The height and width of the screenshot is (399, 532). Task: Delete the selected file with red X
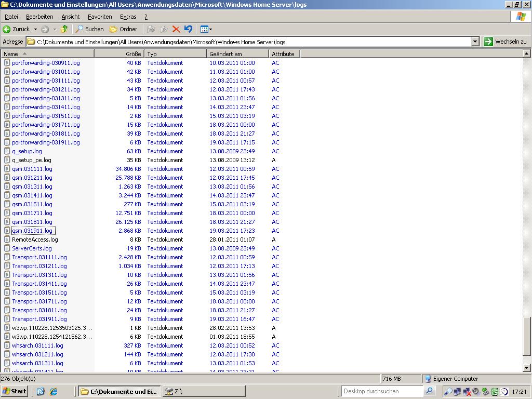(x=176, y=29)
